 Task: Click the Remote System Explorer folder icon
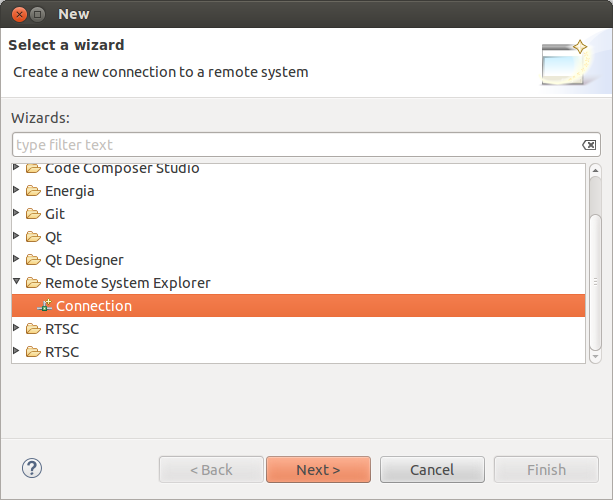click(x=33, y=283)
